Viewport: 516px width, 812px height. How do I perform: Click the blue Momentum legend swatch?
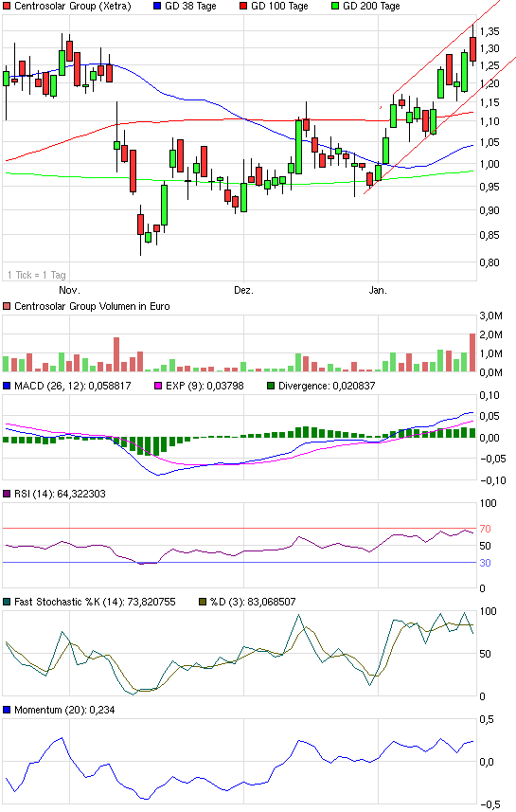point(7,710)
